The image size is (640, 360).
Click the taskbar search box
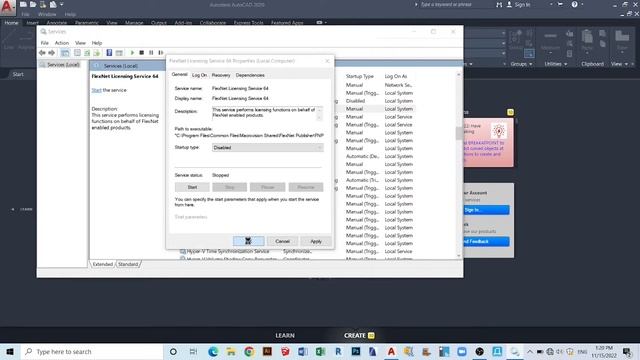pos(92,351)
